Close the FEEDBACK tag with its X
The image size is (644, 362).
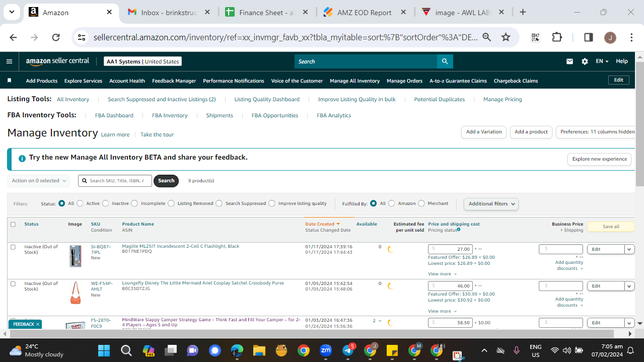click(x=38, y=324)
